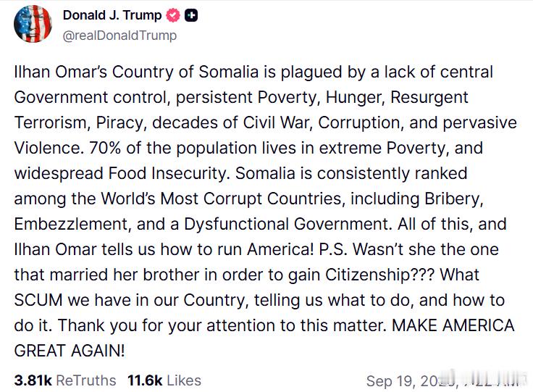The height and width of the screenshot is (392, 533).
Task: Click the word SCUM in the post
Action: pyautogui.click(x=38, y=300)
